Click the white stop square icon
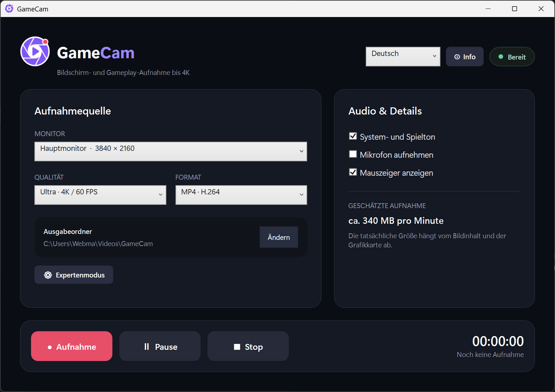 point(237,347)
